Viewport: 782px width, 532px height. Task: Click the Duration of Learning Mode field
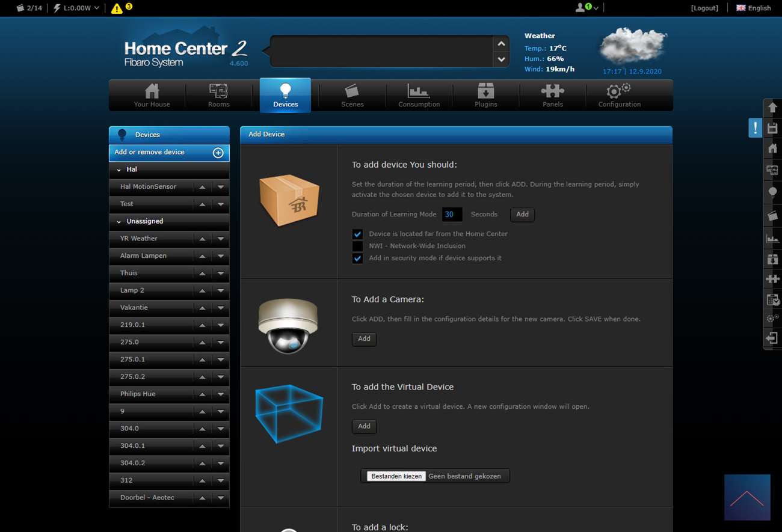452,215
